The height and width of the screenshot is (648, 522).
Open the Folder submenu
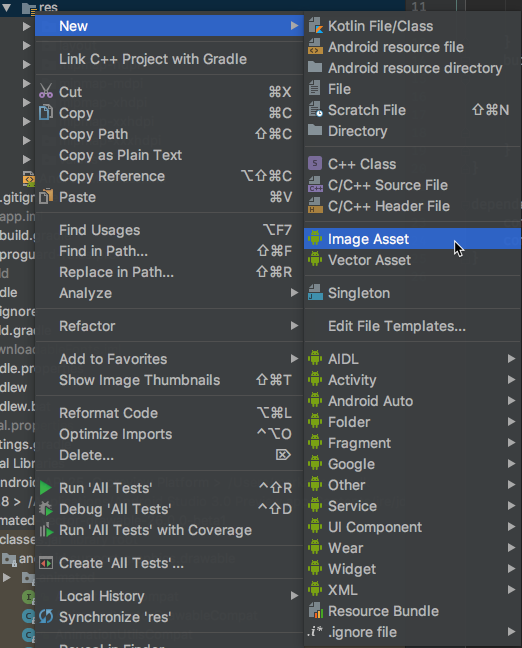[x=412, y=422]
